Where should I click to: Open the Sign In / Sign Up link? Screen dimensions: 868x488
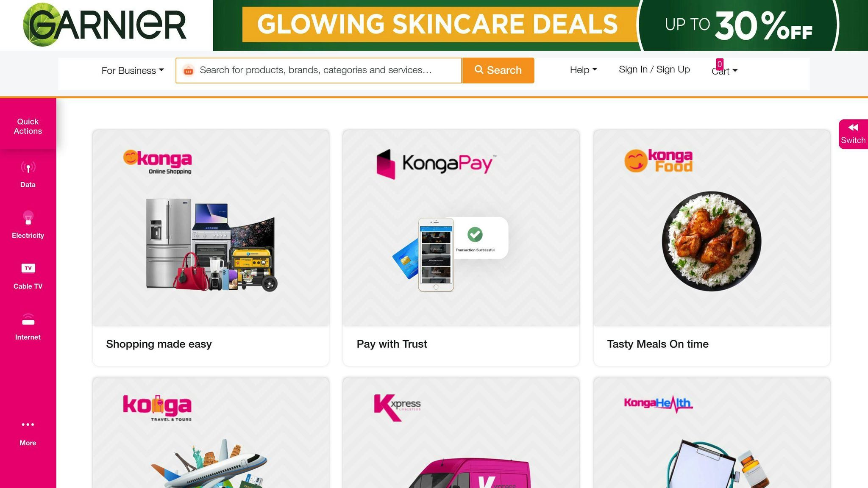click(654, 69)
